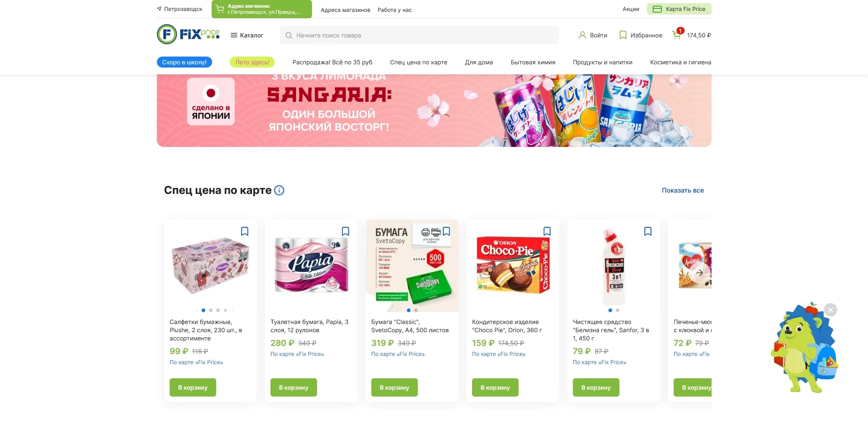Toggle favorite on Papia toilet paper

click(346, 231)
